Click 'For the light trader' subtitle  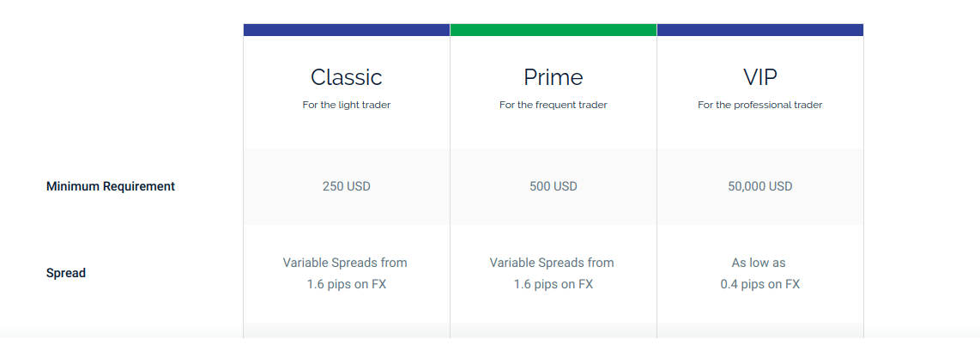[x=346, y=105]
